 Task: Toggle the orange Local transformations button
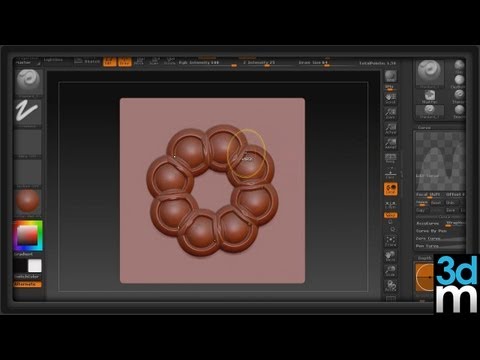(x=390, y=189)
